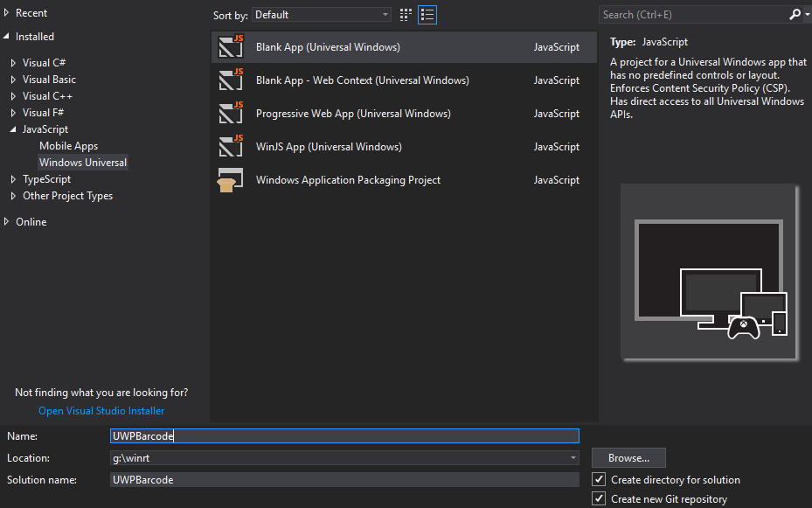Click the Blank App template icon

(231, 47)
